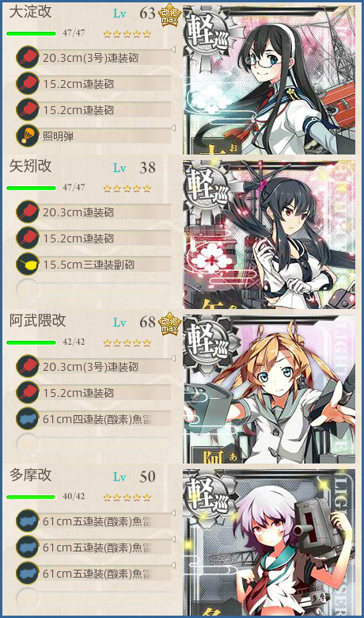364x618 pixels.
Task: Expand arrow on Tama's first torpedo slot
Action: pos(173,513)
